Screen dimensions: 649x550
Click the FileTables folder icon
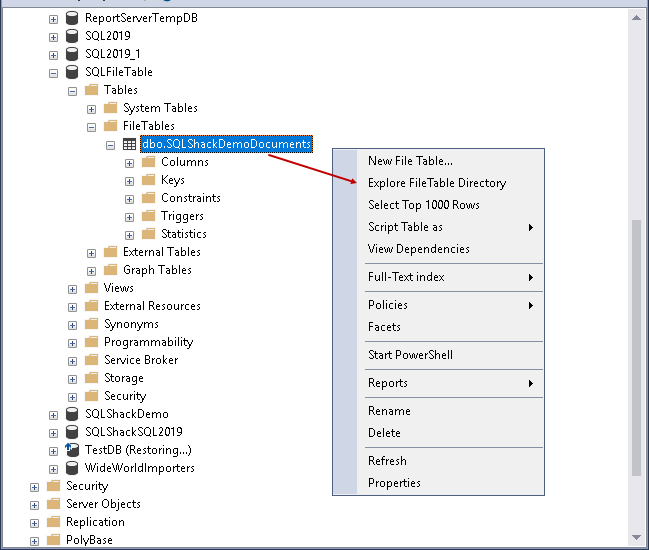[x=110, y=126]
